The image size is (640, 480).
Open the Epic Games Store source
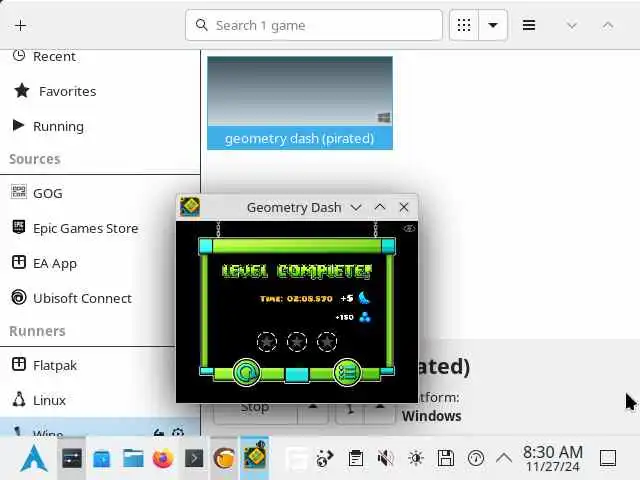[x=100, y=228]
